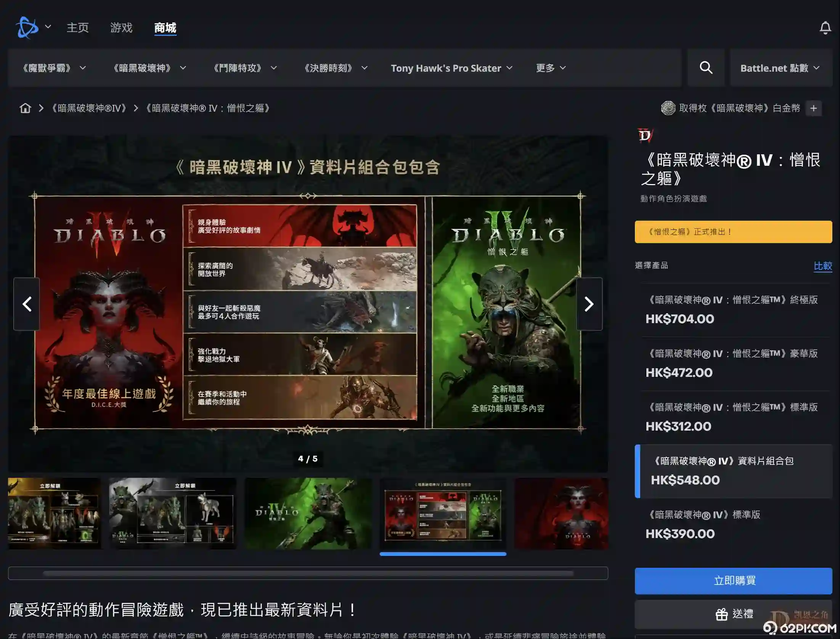840x639 pixels.
Task: Click the horizontal thumbnail scrollbar
Action: point(308,573)
